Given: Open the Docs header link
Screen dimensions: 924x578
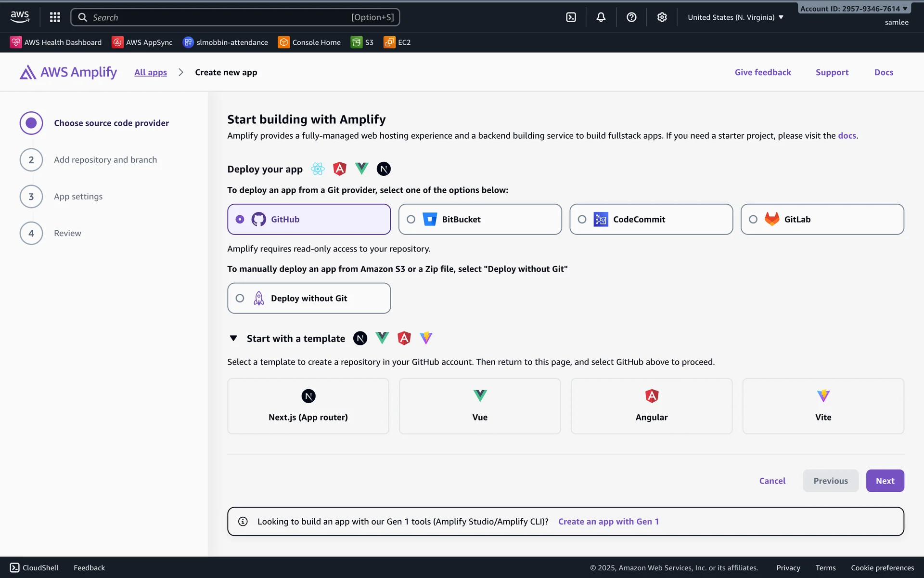Looking at the screenshot, I should [x=884, y=72].
